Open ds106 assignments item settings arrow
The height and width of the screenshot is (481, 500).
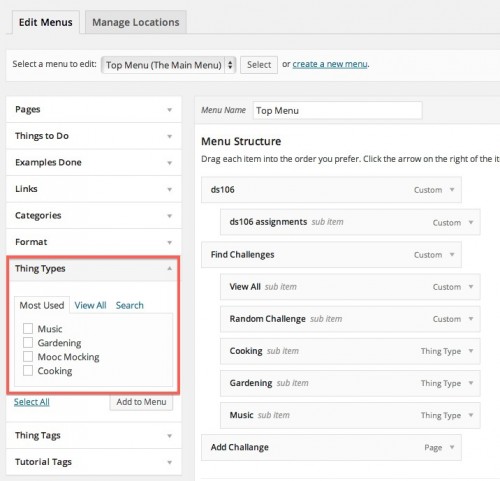(x=471, y=222)
